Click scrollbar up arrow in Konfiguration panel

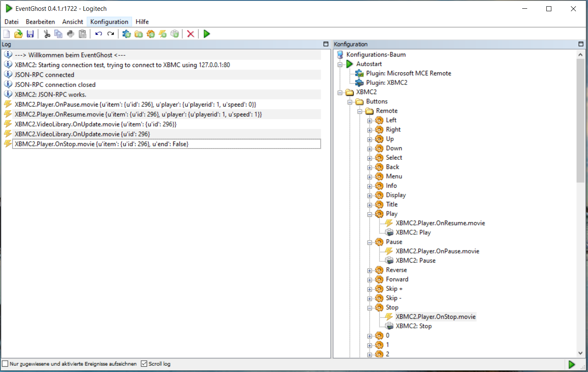click(x=581, y=55)
